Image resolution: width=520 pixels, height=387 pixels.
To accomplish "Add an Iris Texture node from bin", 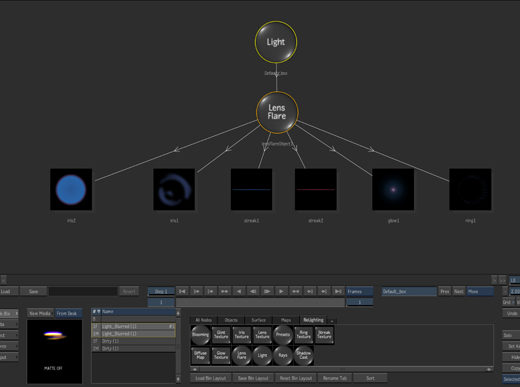I will pos(242,335).
